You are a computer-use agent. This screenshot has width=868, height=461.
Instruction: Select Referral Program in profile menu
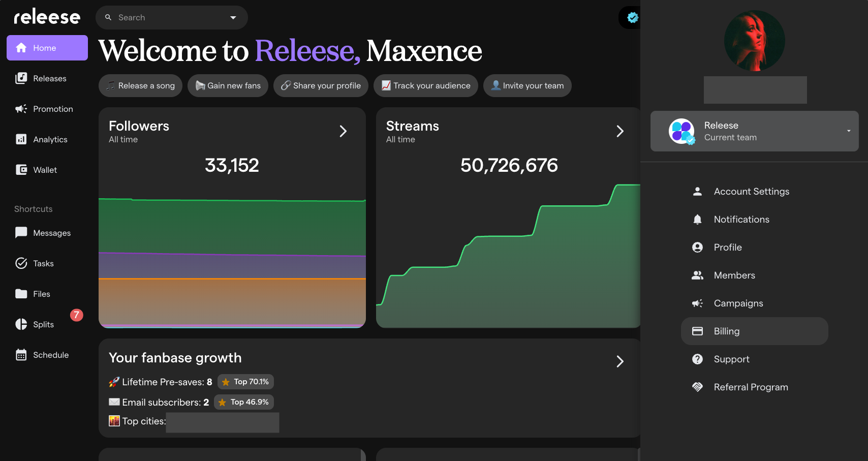tap(755, 387)
